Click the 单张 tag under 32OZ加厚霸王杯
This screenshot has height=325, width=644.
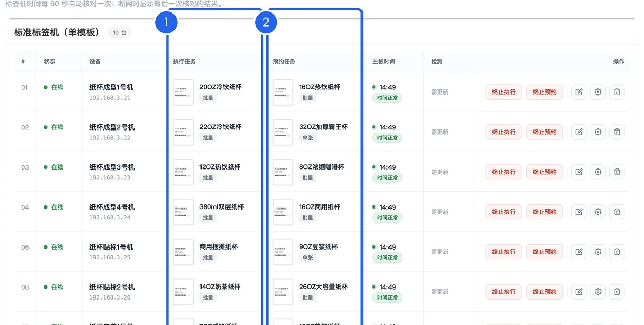tap(307, 138)
